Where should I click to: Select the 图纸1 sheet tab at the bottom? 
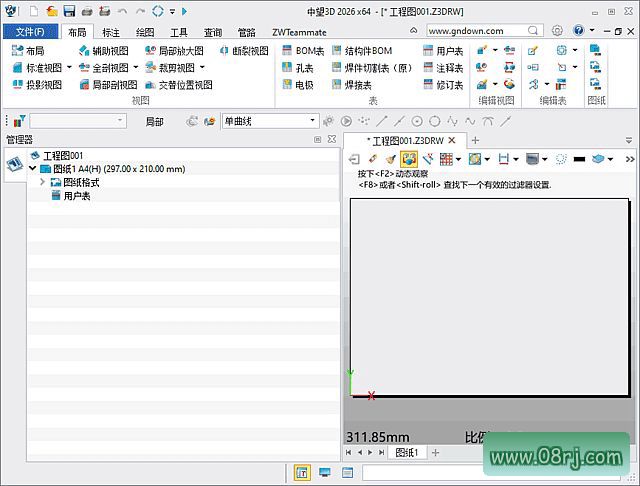pyautogui.click(x=407, y=452)
